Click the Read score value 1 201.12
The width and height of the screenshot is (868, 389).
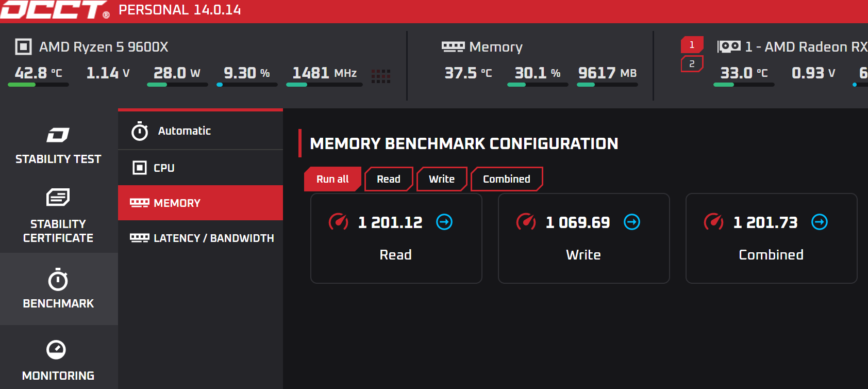click(390, 222)
